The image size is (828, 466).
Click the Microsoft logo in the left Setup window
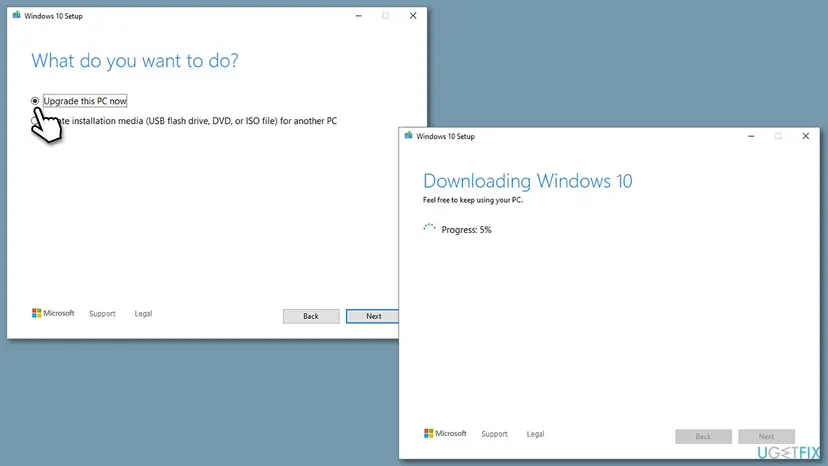(x=53, y=313)
